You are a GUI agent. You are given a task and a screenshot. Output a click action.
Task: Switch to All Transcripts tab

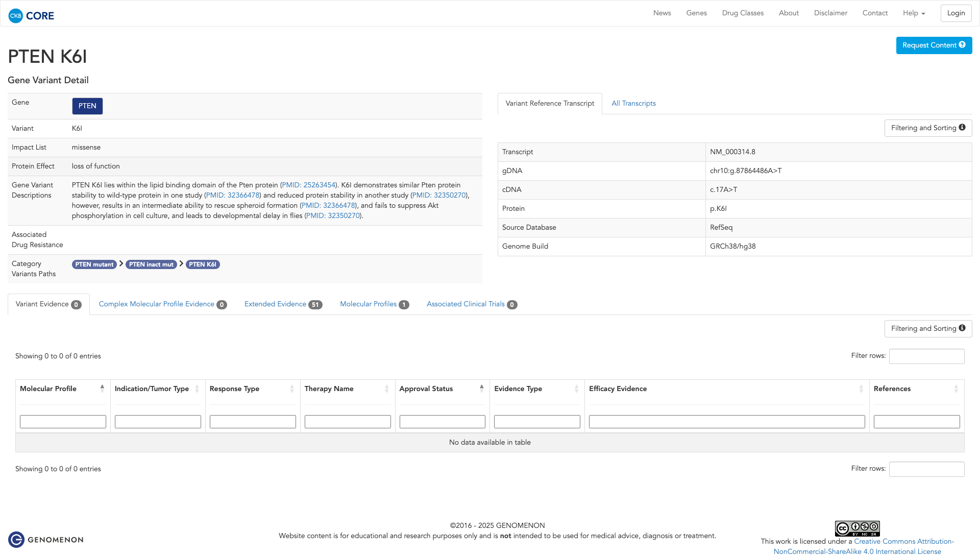point(633,104)
